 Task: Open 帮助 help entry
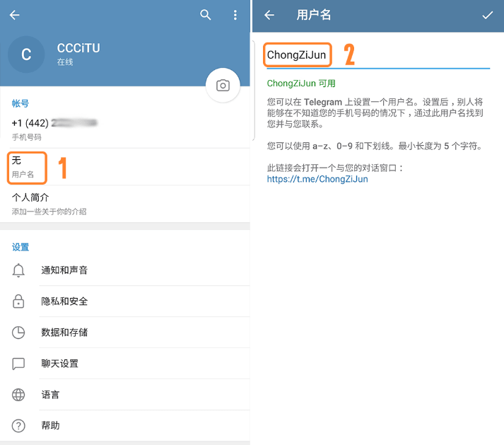click(125, 426)
